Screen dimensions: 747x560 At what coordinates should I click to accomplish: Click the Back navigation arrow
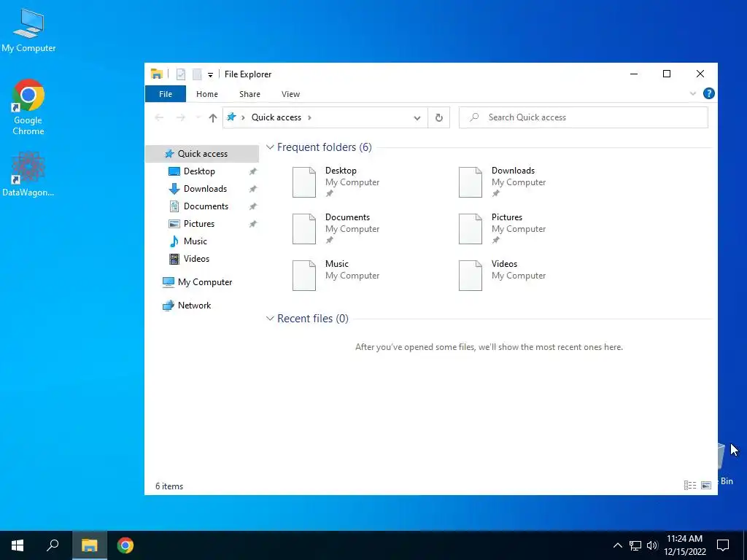click(160, 117)
